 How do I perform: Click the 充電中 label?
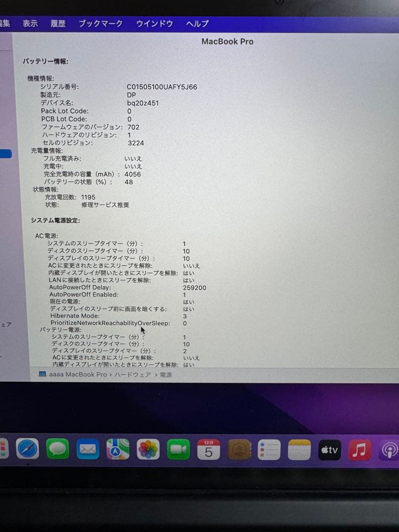pos(53,166)
